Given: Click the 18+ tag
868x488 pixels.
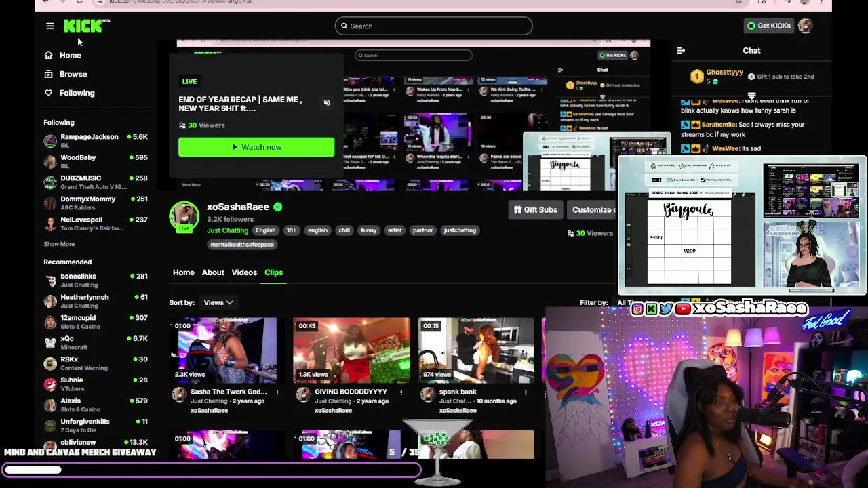Looking at the screenshot, I should (291, 230).
